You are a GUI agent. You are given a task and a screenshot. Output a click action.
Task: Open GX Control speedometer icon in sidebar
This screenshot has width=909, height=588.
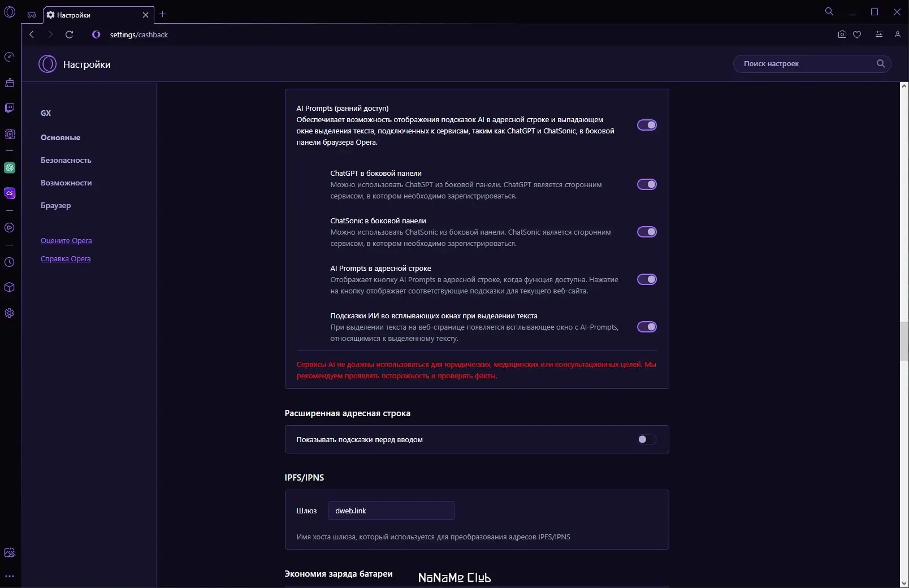[10, 57]
